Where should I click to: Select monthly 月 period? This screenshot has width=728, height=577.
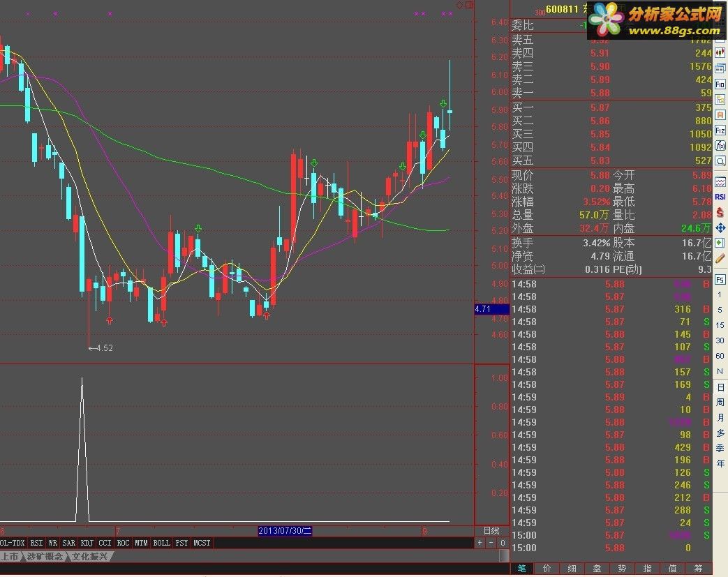[720, 417]
